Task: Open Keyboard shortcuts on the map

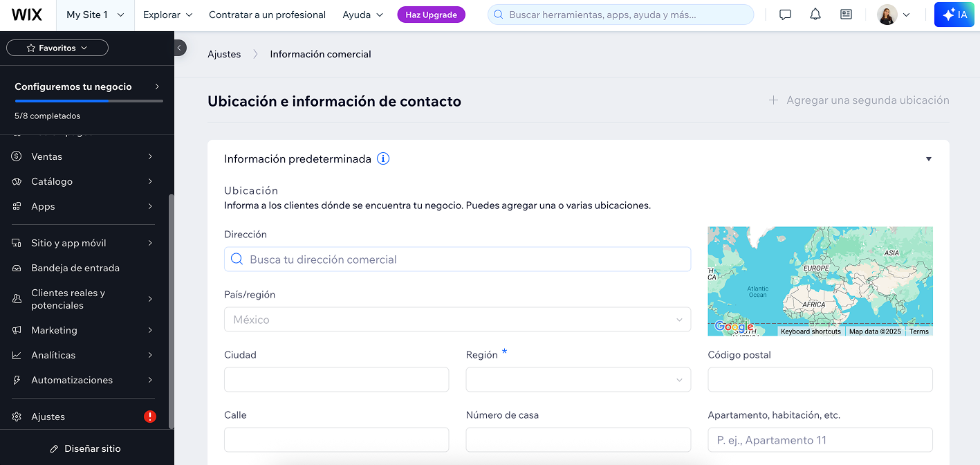Action: [x=811, y=331]
